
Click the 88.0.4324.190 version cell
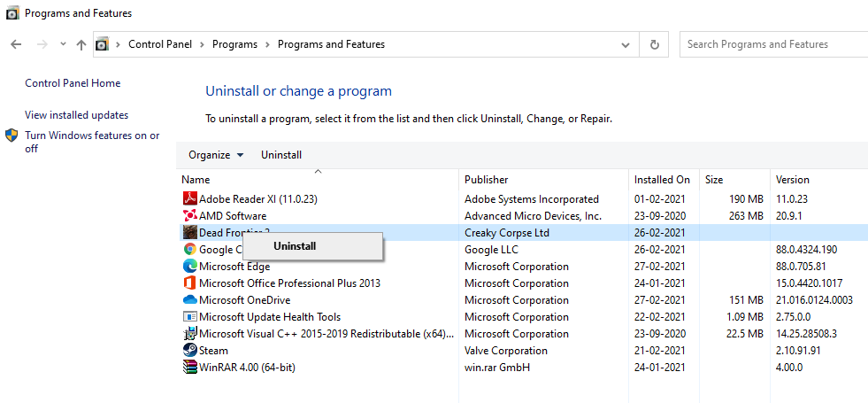pos(807,250)
